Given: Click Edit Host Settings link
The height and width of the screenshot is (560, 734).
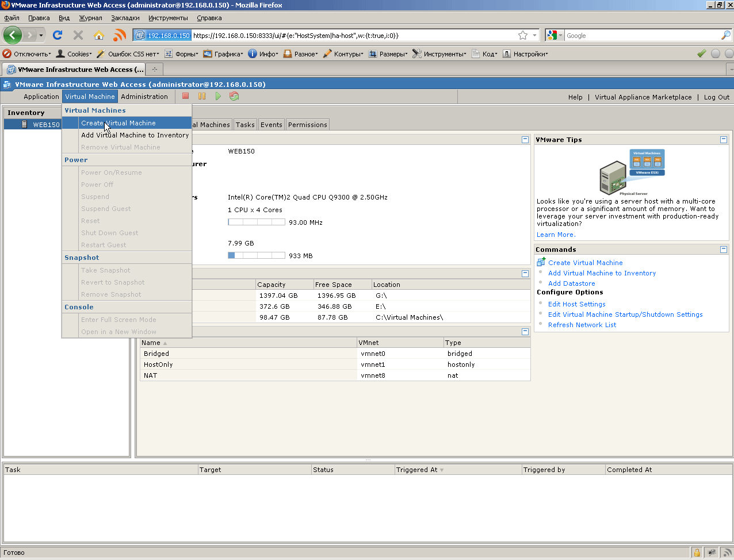Looking at the screenshot, I should 576,304.
